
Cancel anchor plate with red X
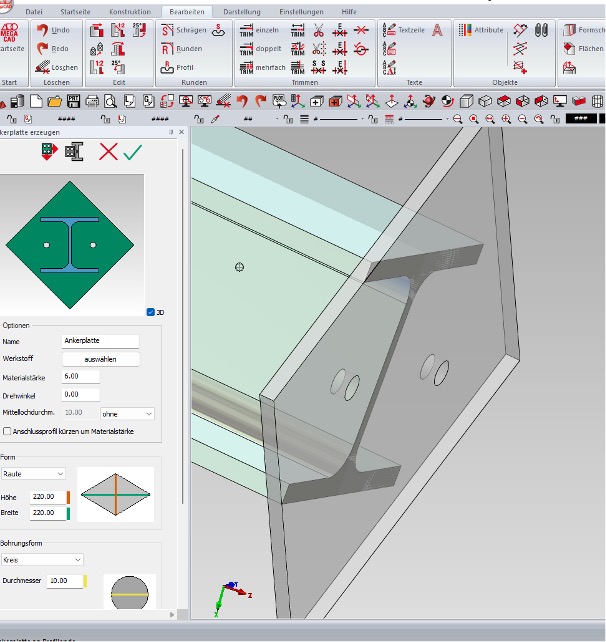[109, 151]
